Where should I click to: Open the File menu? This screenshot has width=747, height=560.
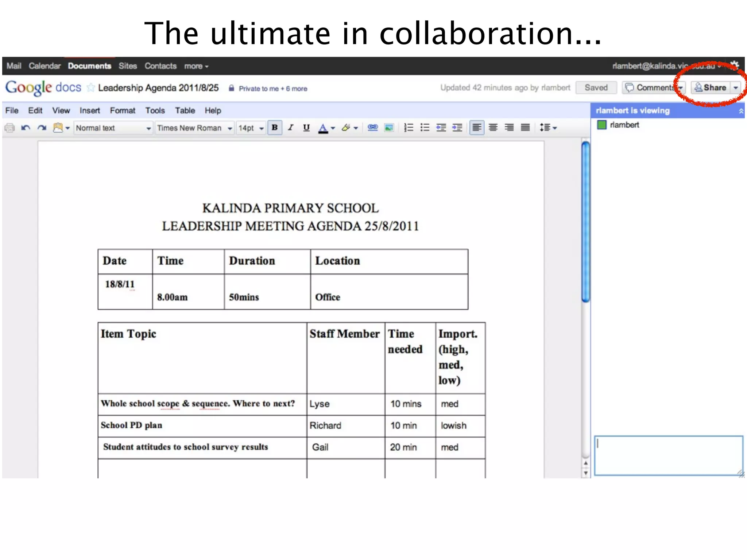(x=12, y=110)
